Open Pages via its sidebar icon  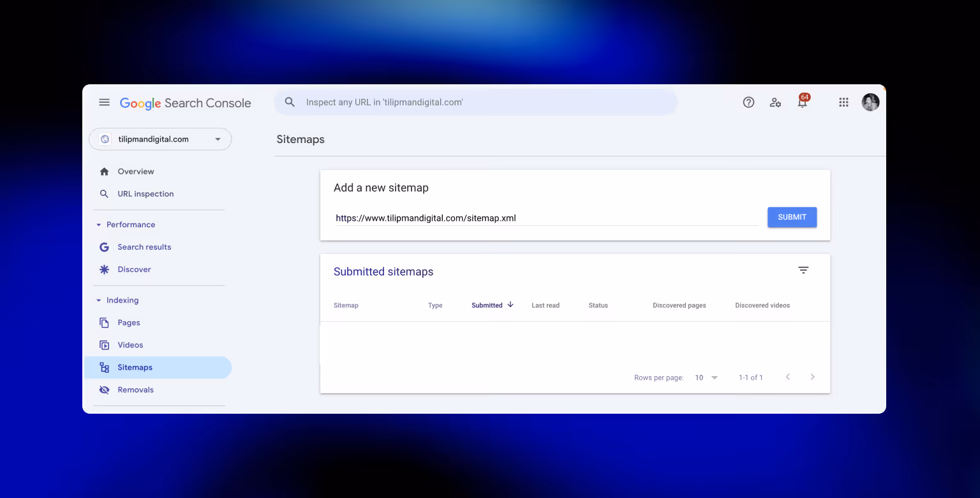(x=104, y=322)
